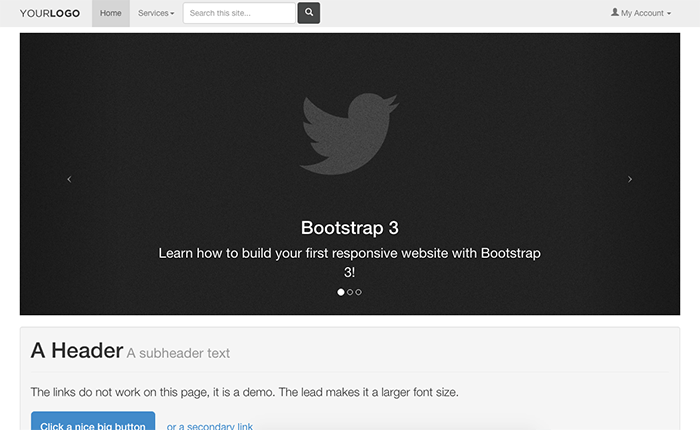Click the Twitter bird slide image
Image resolution: width=700 pixels, height=430 pixels.
(x=349, y=134)
